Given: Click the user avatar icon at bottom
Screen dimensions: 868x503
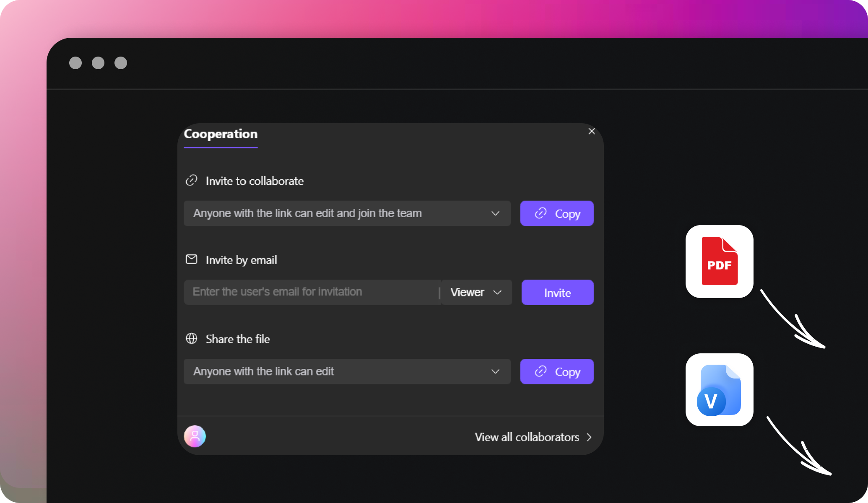Looking at the screenshot, I should pyautogui.click(x=195, y=436).
